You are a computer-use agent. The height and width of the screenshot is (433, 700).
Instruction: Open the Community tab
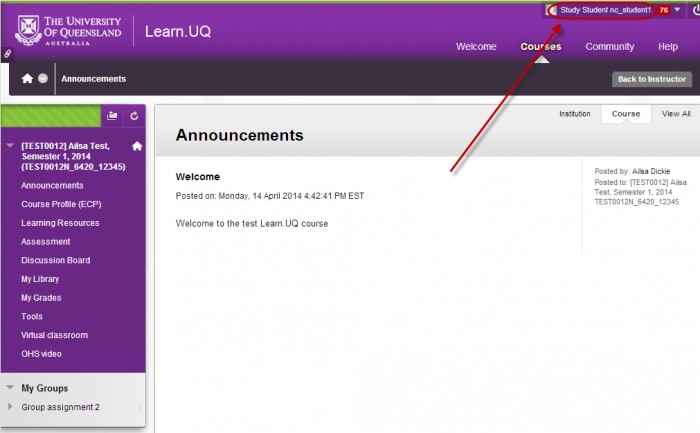click(x=609, y=46)
